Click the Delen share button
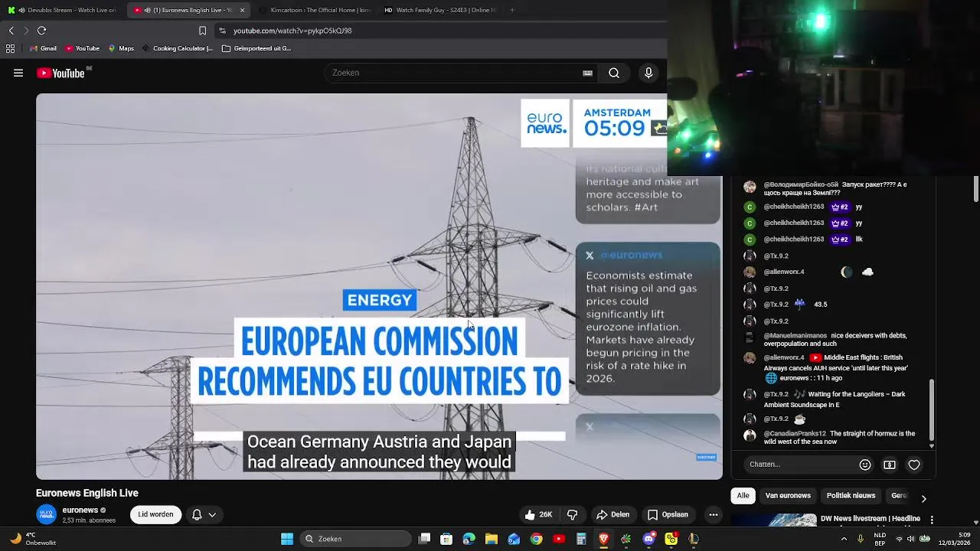 [612, 515]
